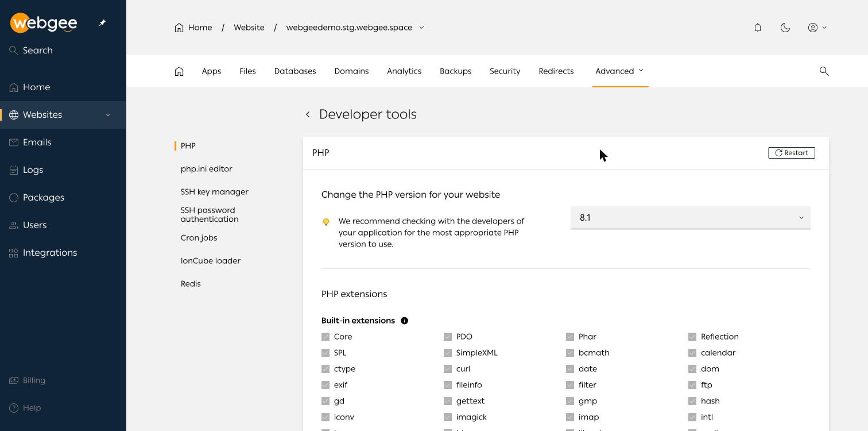This screenshot has height=431, width=868.
Task: Open php.ini editor section
Action: [207, 169]
